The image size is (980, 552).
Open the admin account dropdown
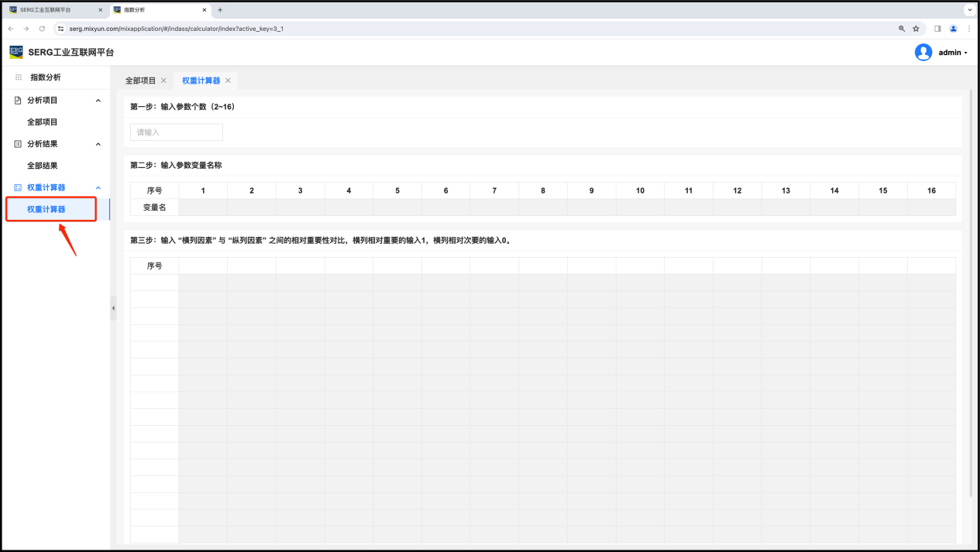953,53
